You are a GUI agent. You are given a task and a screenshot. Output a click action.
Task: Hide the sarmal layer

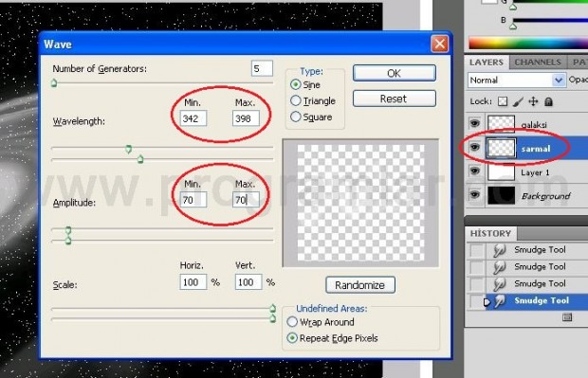point(475,147)
